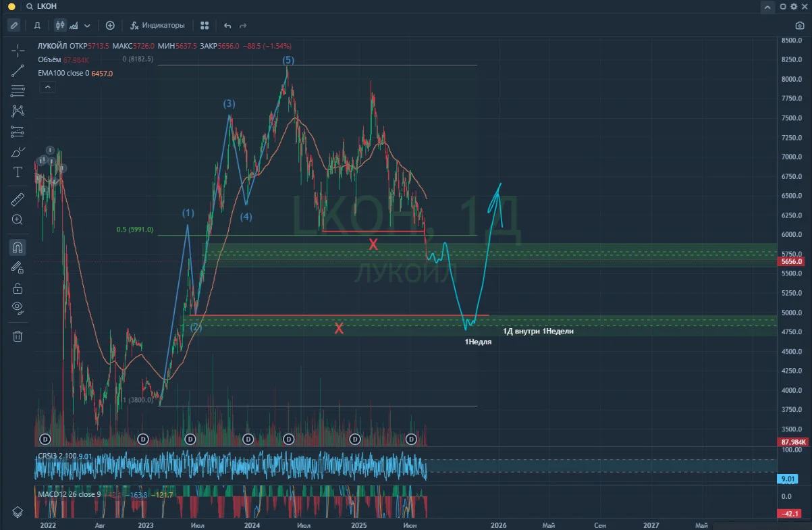Hide all drawings with eye icon

click(x=18, y=309)
